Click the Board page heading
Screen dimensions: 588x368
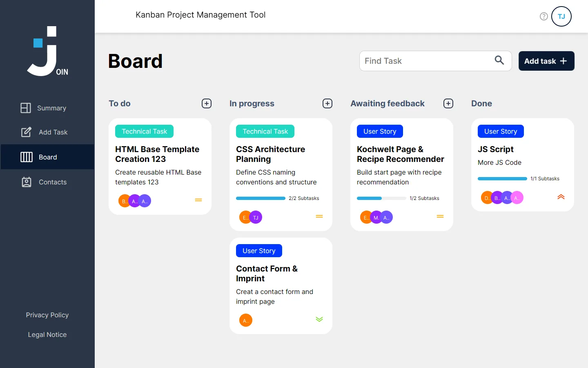(x=136, y=61)
